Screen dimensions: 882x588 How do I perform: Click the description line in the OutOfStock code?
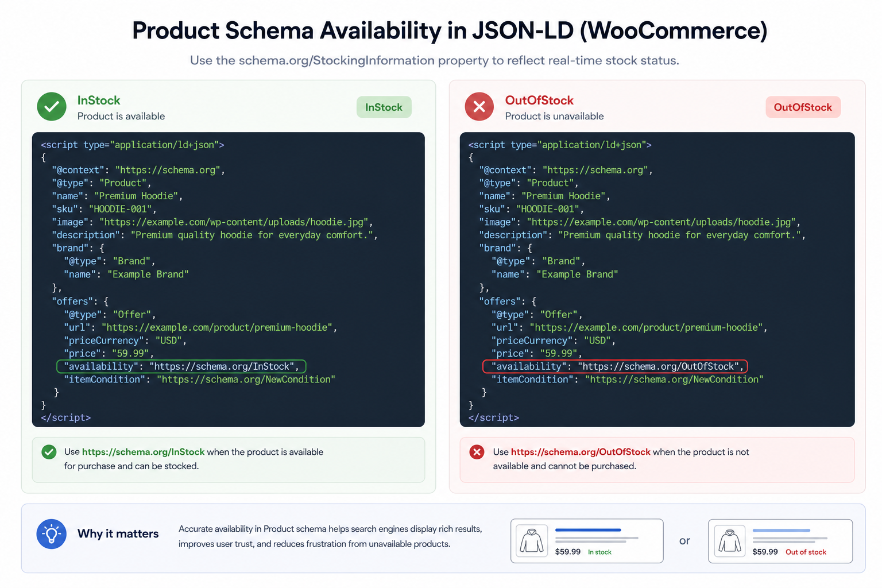click(642, 235)
